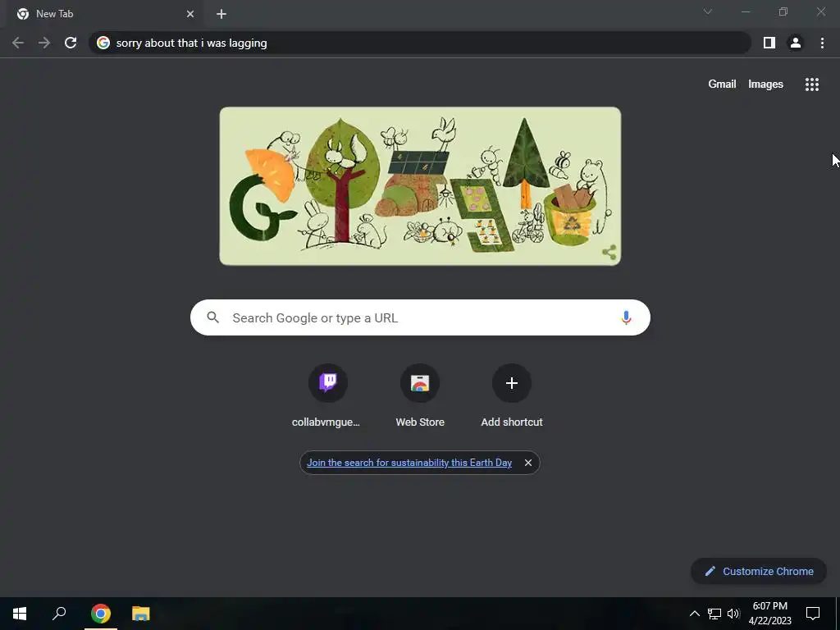Open a new tab with plus button
This screenshot has height=630, width=840.
tap(221, 14)
